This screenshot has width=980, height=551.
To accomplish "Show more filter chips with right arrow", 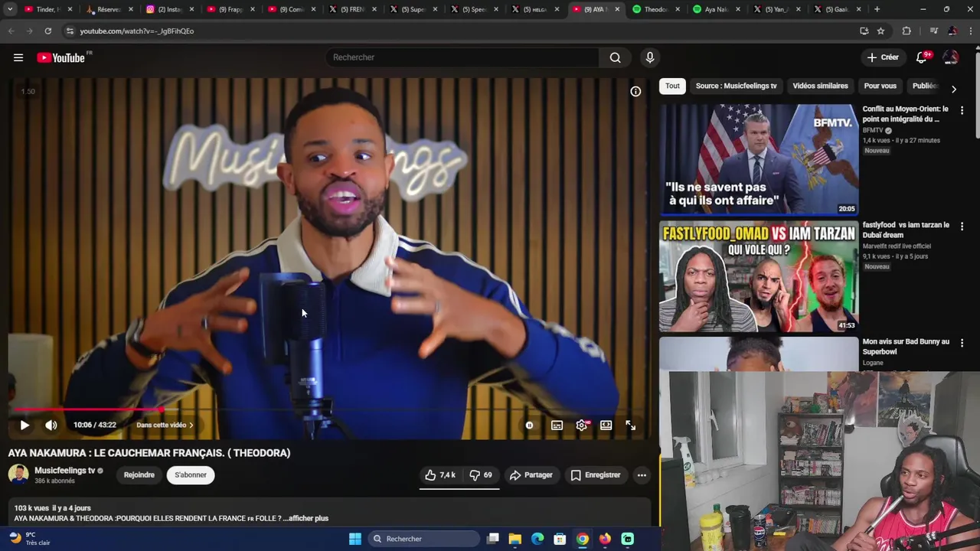I will (x=953, y=90).
